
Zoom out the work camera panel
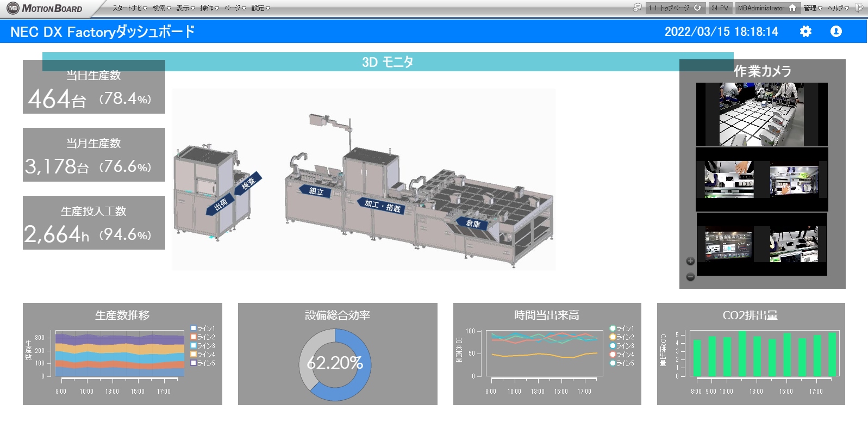[690, 277]
